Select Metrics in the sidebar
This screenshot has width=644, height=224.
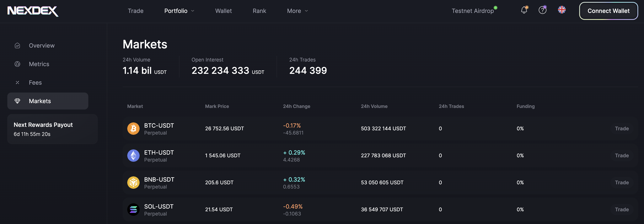pos(39,64)
